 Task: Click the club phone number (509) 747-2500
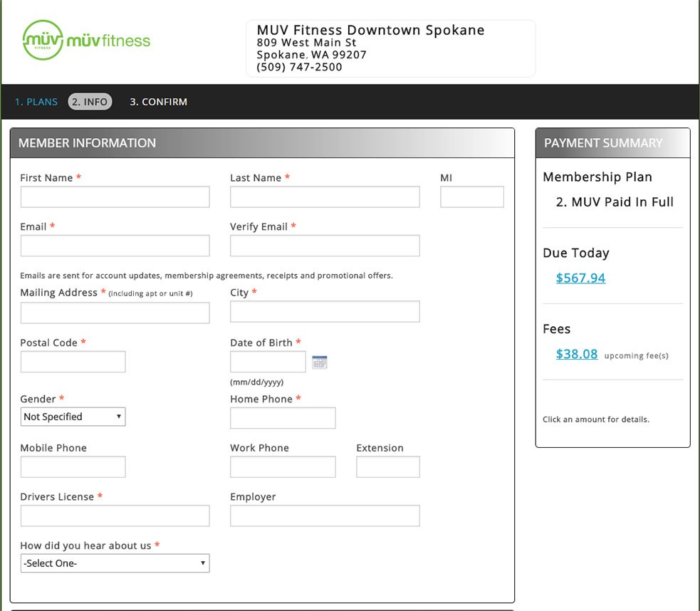click(x=299, y=67)
